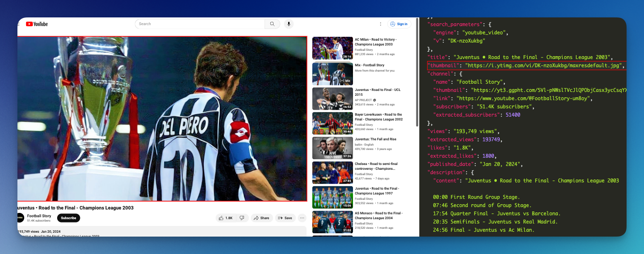The width and height of the screenshot is (644, 254).
Task: Like the video with 1.8K thumbs up
Action: click(226, 218)
